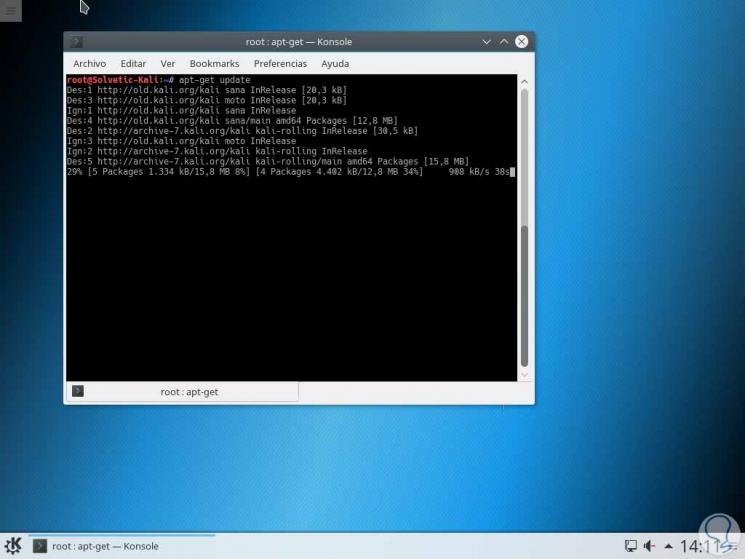Open the Archivo menu

point(89,64)
